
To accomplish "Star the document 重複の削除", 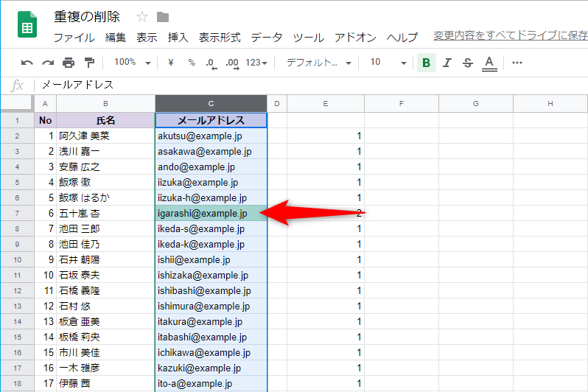I will coord(142,16).
